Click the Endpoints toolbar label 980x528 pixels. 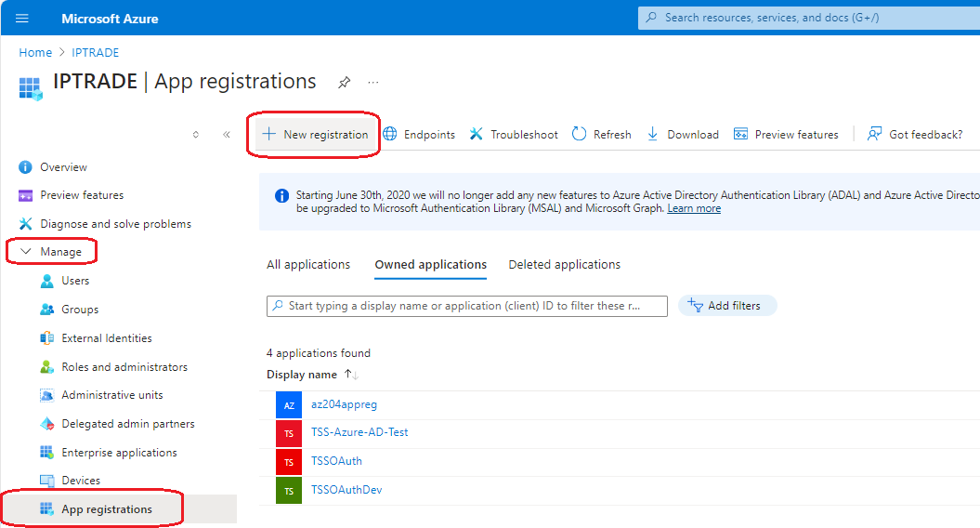429,135
